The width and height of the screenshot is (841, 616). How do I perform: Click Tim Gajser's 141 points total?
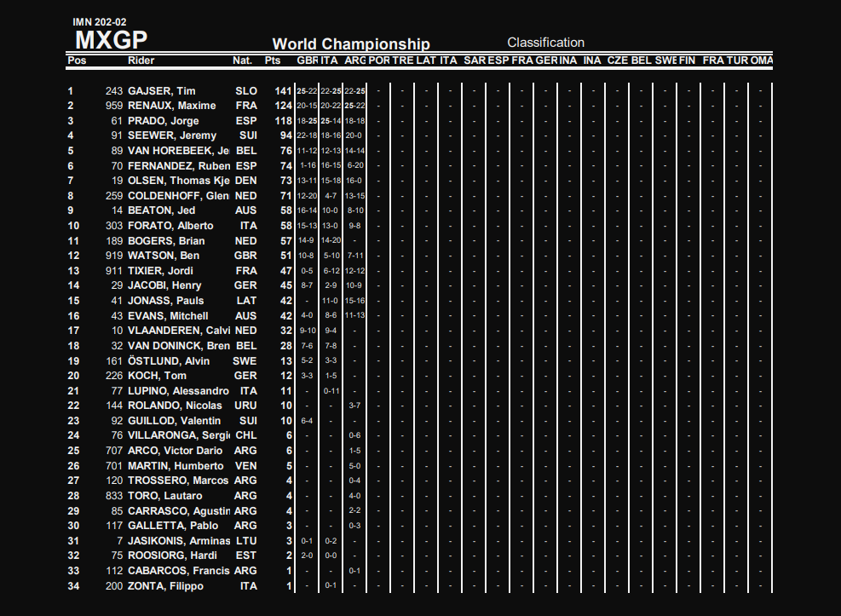tap(283, 91)
